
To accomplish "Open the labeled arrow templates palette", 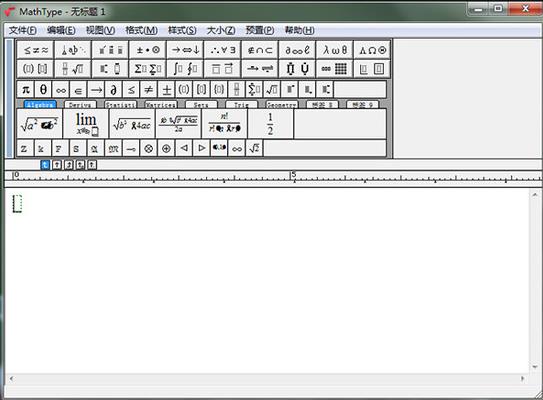I will (260, 69).
